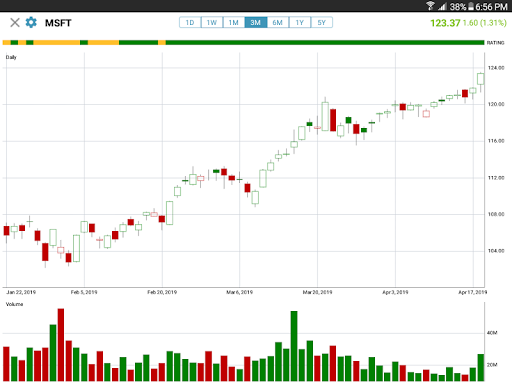This screenshot has height=384, width=512.
Task: Tap the yellow rating bar segment
Action: 56,42
